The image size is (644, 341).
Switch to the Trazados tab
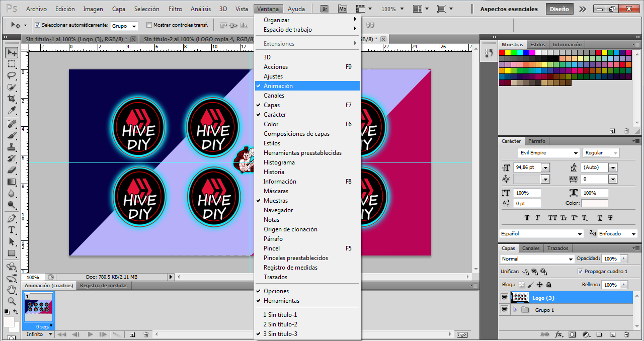point(558,248)
